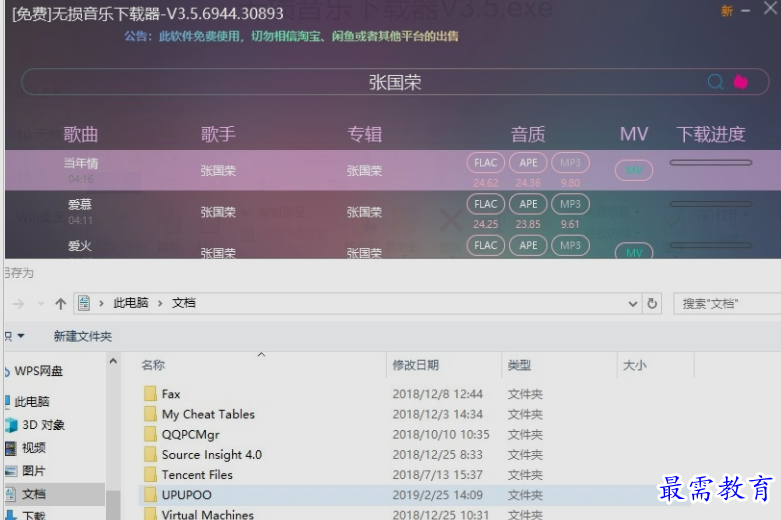Image resolution: width=781 pixels, height=520 pixels.
Task: Open the MV for song 爱火
Action: coord(634,252)
